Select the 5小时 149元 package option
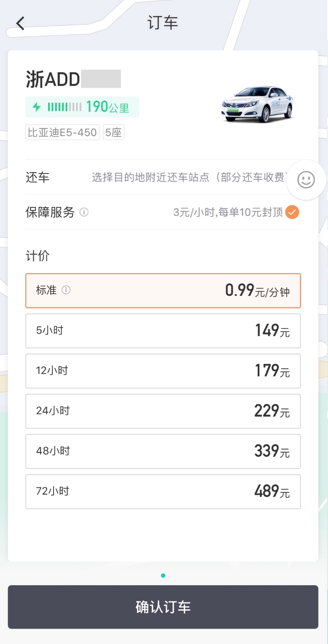 [x=163, y=331]
